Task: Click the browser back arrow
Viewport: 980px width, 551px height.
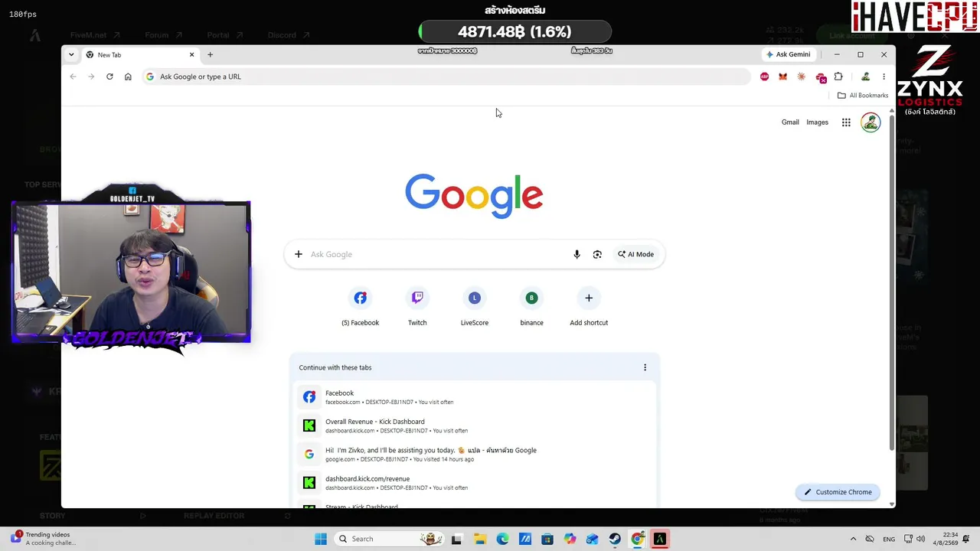Action: coord(73,77)
